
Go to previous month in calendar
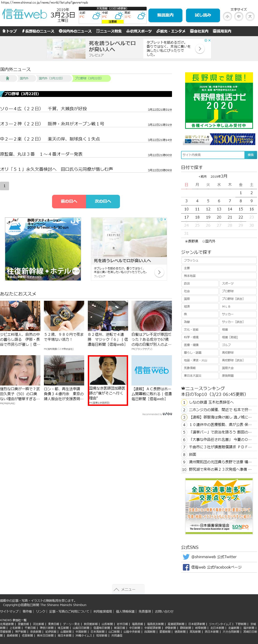202,176
